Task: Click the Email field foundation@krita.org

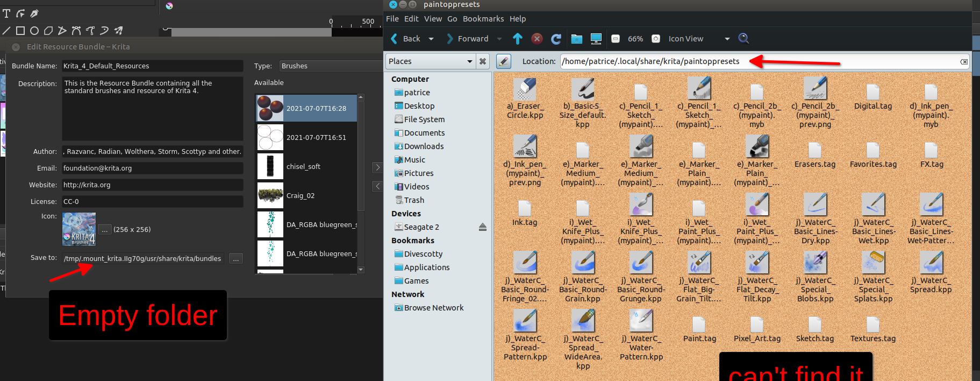Action: [x=152, y=168]
